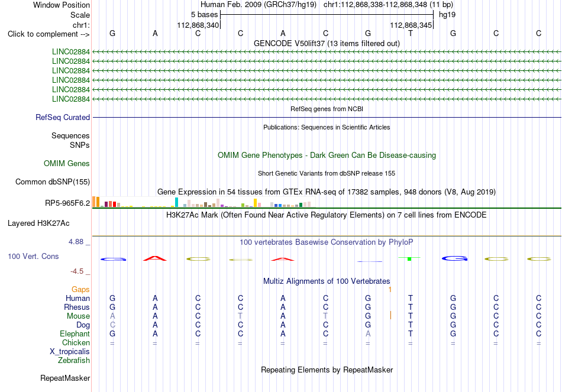Click the SNPs track label

(x=80, y=145)
